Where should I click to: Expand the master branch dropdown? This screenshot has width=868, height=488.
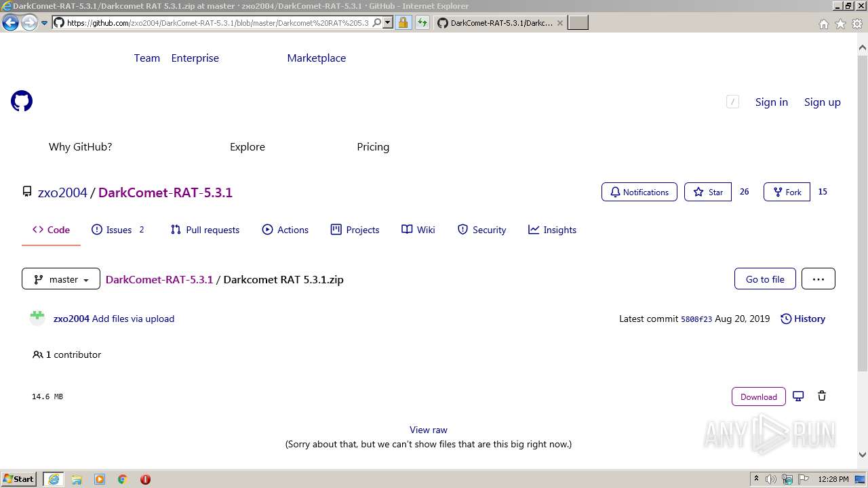61,279
